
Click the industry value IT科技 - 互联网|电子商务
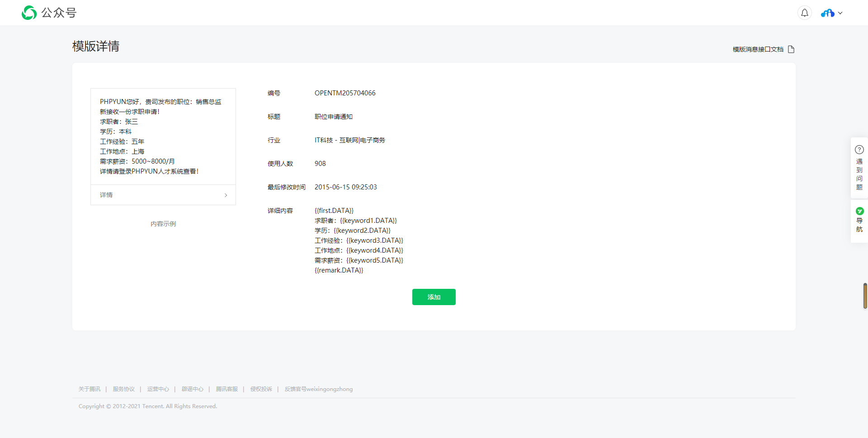click(x=350, y=140)
